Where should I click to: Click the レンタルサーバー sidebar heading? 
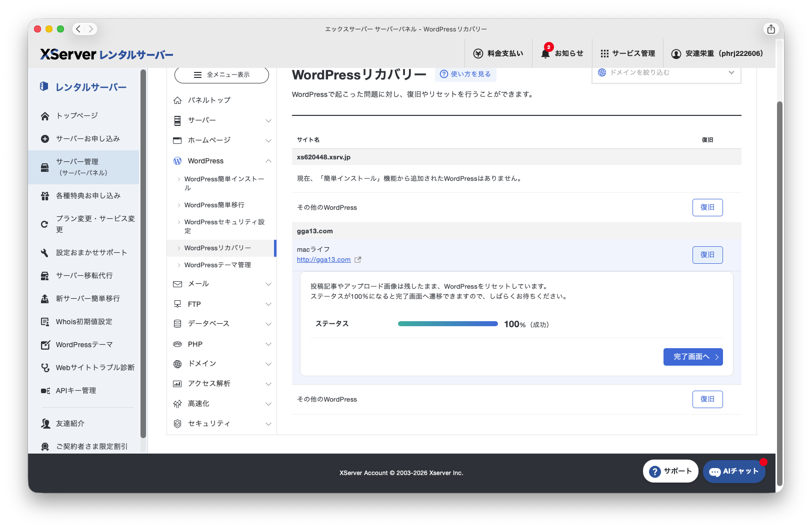pyautogui.click(x=83, y=87)
